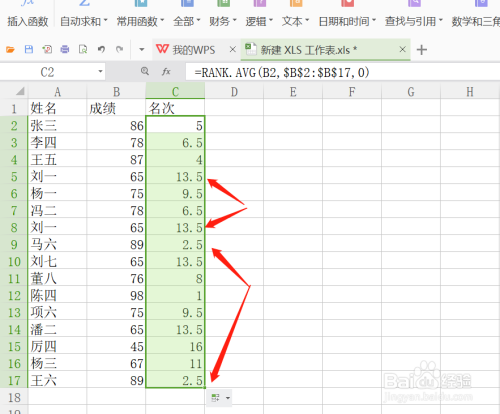
Task: Select column H header
Action: click(470, 91)
